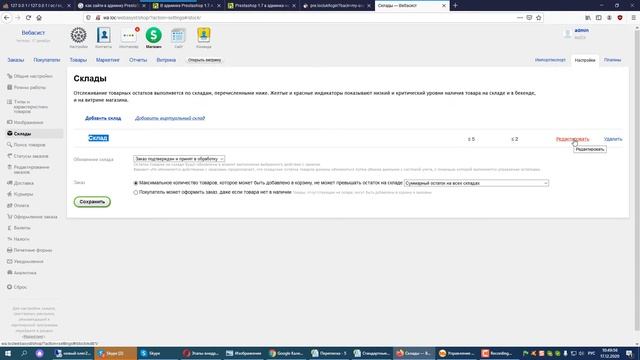Screen dimensions: 640x360
Task: Toggle the Firefox sidebar icon
Action: [598, 18]
